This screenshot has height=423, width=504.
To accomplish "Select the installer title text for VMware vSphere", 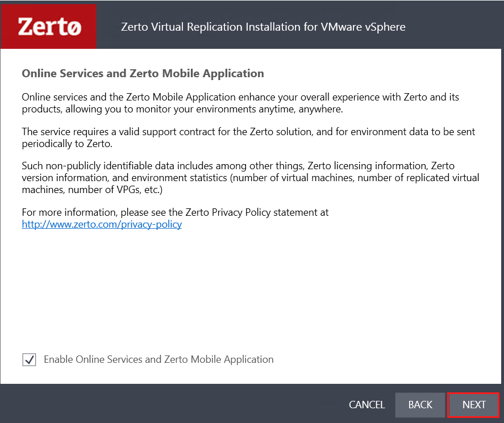I will click(x=263, y=27).
